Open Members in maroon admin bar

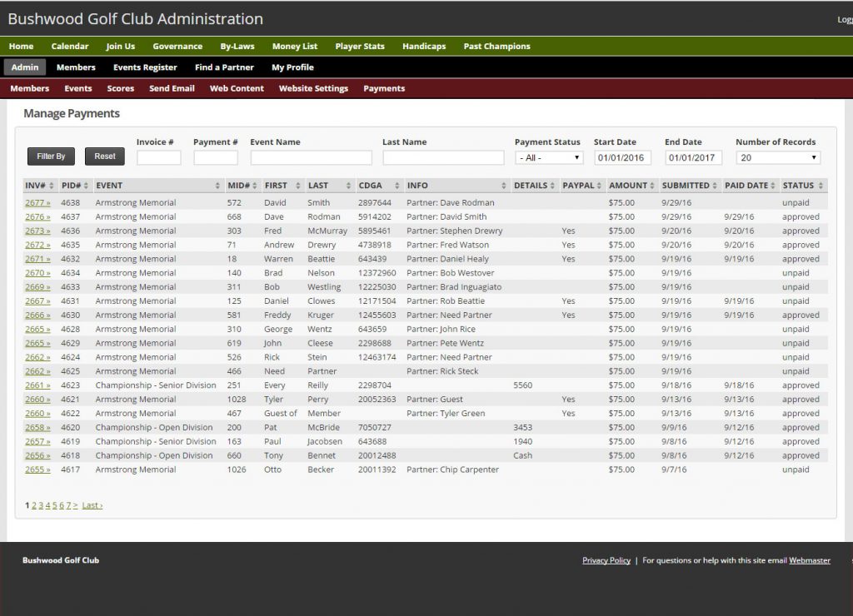pos(29,88)
